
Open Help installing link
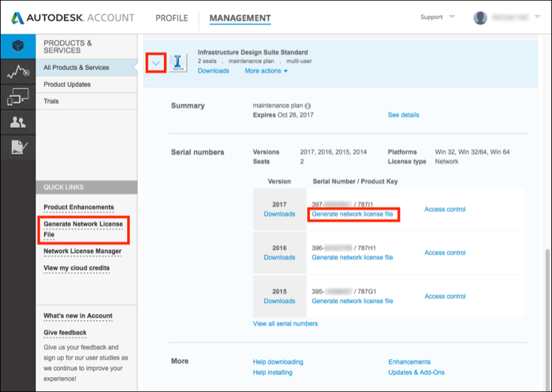[x=273, y=372]
